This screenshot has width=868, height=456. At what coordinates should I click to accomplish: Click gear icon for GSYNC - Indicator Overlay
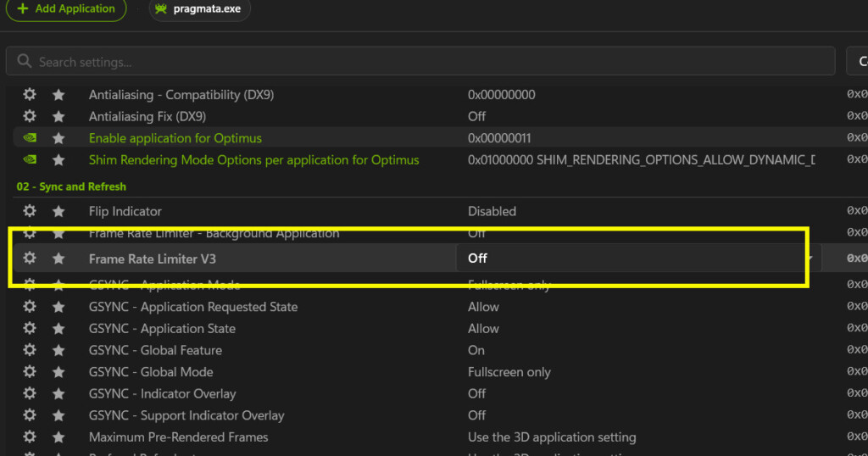pyautogui.click(x=30, y=393)
